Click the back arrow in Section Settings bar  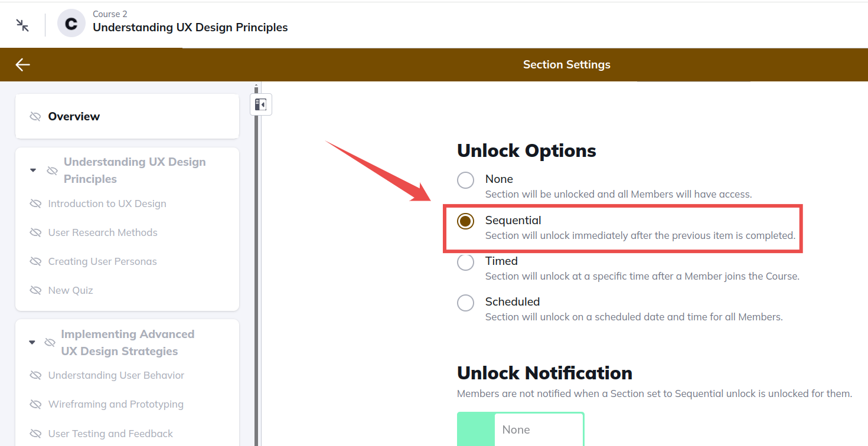(22, 65)
